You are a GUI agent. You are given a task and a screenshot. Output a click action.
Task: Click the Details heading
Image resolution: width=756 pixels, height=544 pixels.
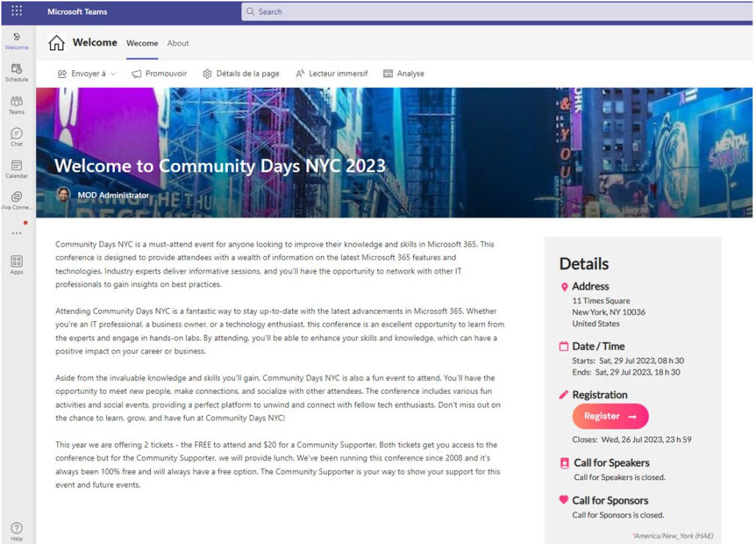tap(584, 264)
